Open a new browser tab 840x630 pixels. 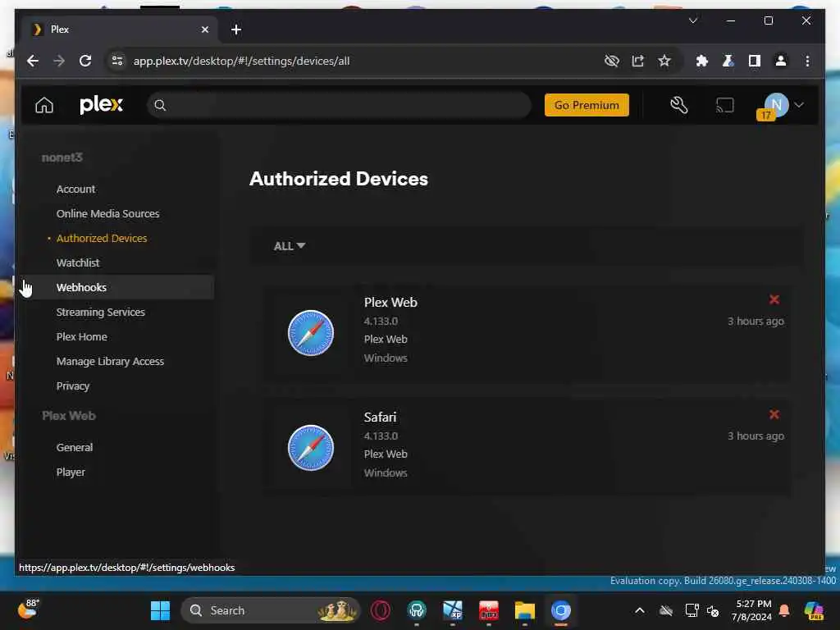236,30
